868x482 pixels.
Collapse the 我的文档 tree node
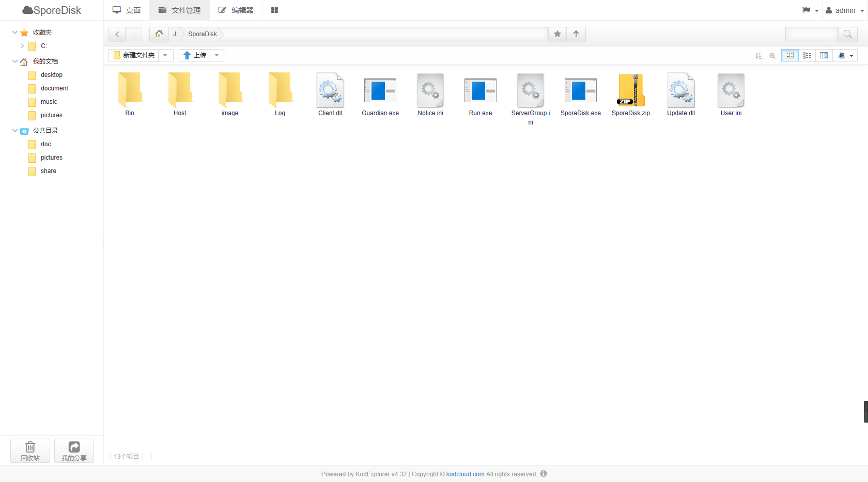(x=15, y=61)
